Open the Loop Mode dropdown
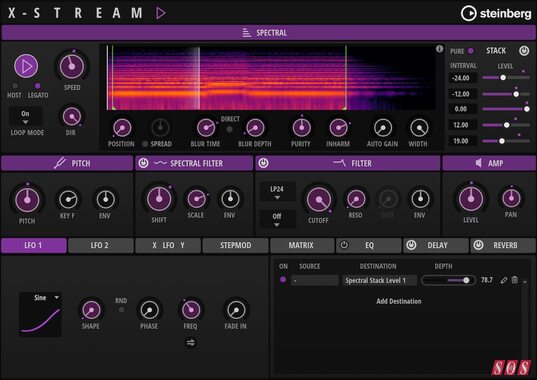Screen dimensions: 537x380 coord(26,116)
